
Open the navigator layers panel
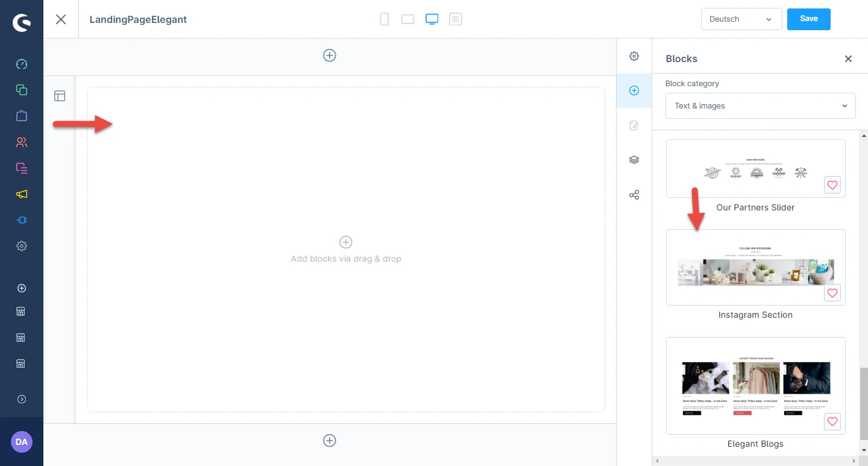pyautogui.click(x=634, y=160)
